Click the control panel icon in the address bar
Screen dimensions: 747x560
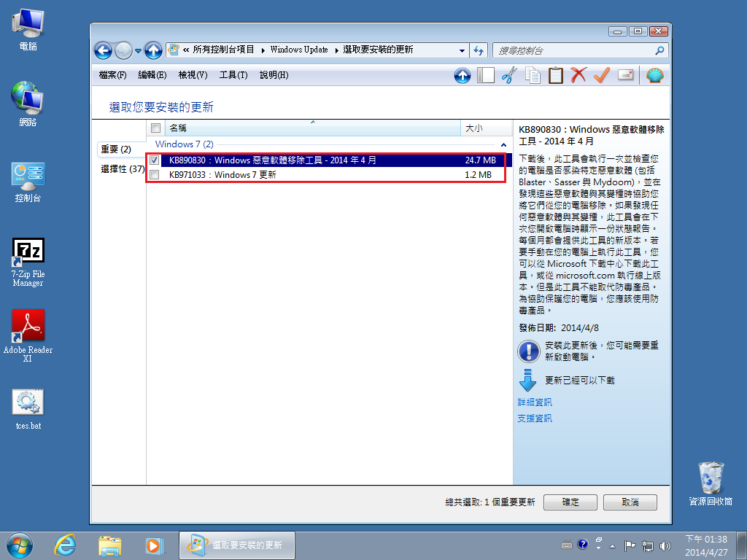(x=174, y=50)
